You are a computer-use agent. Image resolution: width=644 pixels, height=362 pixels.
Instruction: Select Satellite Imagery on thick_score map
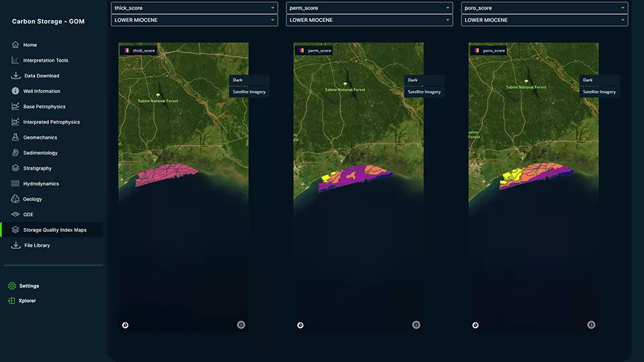click(x=249, y=92)
